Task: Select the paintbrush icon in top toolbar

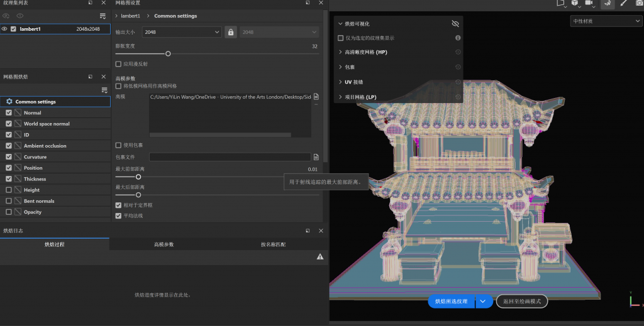Action: (x=624, y=3)
